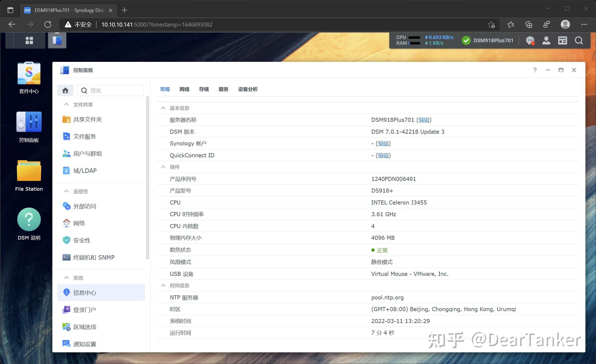Viewport: 596px width, 364px height.
Task: Open Package Center desktop icon
Action: [x=29, y=78]
